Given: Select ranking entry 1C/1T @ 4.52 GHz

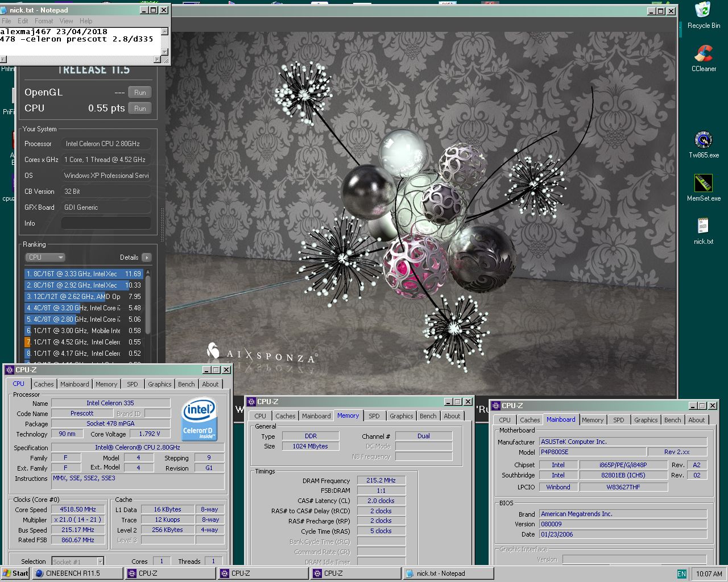Looking at the screenshot, I should [x=83, y=342].
